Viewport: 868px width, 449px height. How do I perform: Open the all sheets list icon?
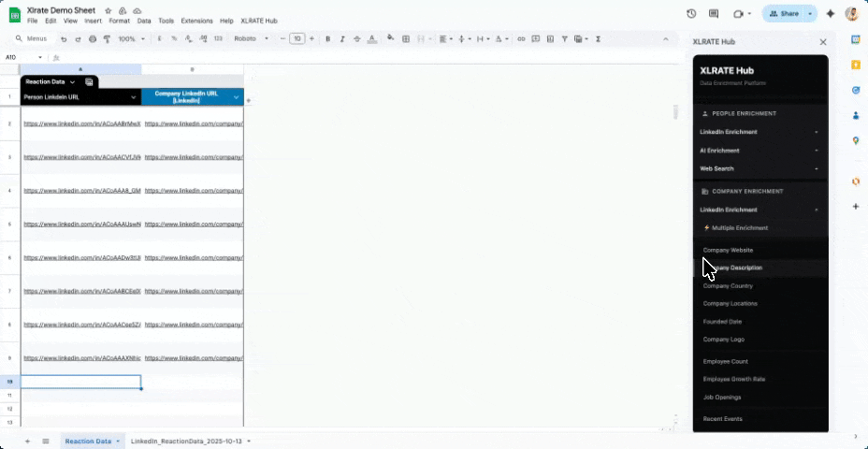click(x=46, y=441)
